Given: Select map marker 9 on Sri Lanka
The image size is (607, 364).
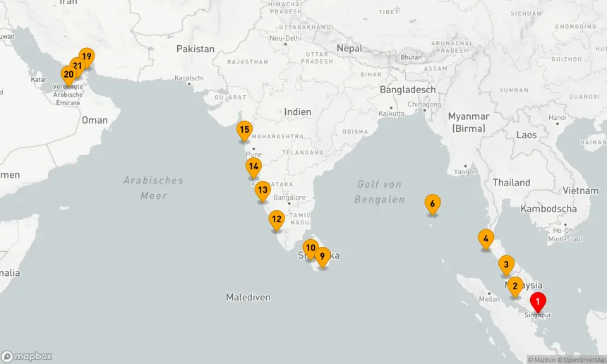Looking at the screenshot, I should [x=323, y=257].
